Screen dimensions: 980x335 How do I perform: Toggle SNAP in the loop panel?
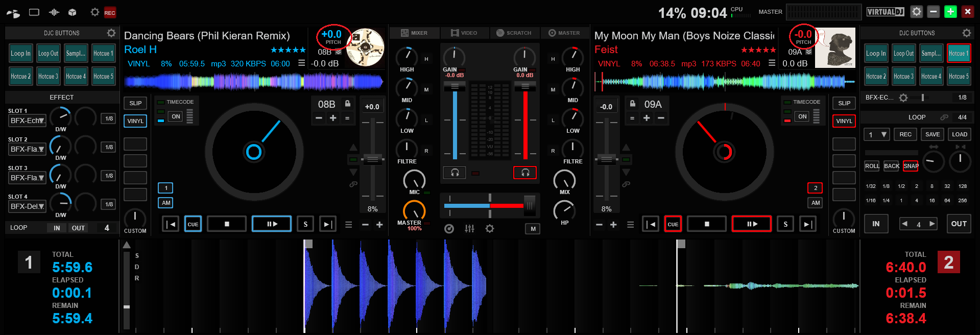[x=911, y=166]
